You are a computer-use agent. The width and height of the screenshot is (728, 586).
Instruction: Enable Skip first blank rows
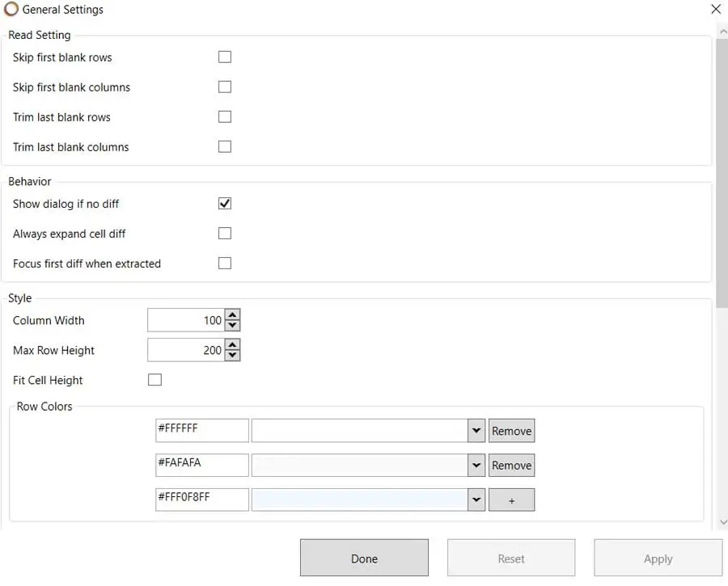[225, 57]
